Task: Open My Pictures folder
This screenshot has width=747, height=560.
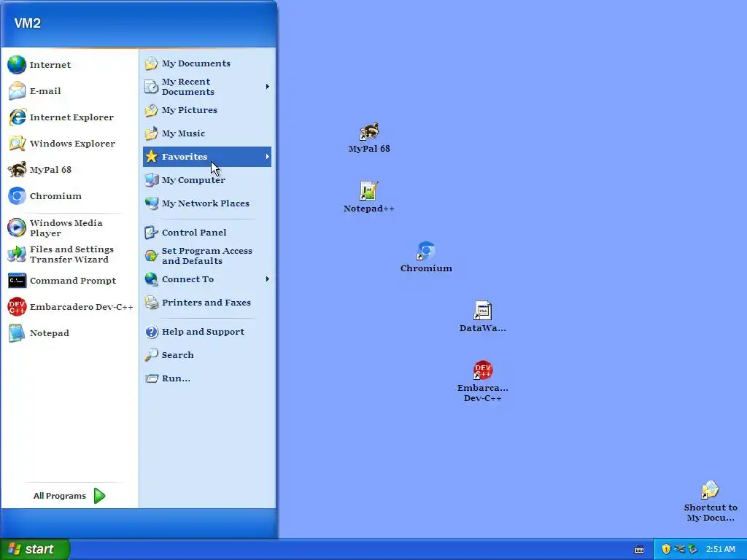Action: tap(206, 110)
